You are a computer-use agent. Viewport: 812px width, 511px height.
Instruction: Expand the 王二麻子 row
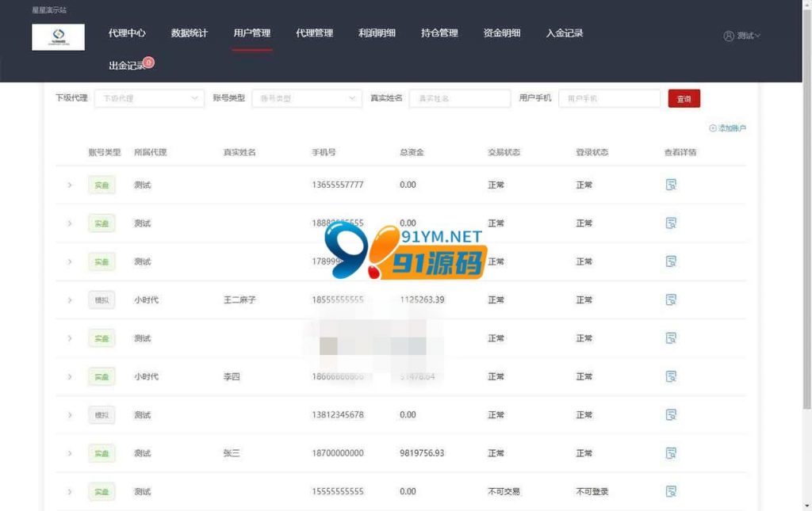click(x=70, y=300)
